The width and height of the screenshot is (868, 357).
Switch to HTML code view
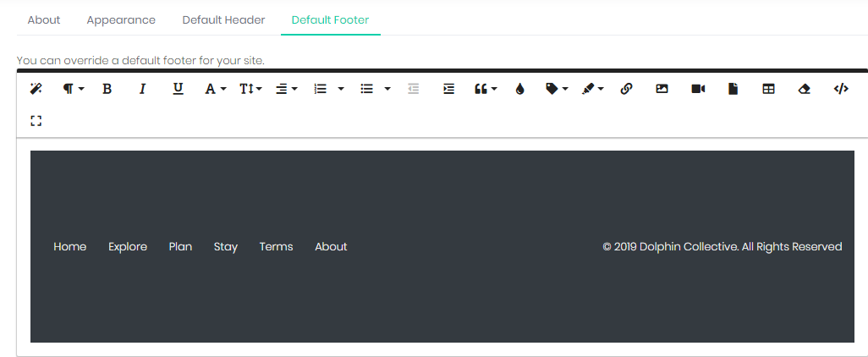[841, 89]
